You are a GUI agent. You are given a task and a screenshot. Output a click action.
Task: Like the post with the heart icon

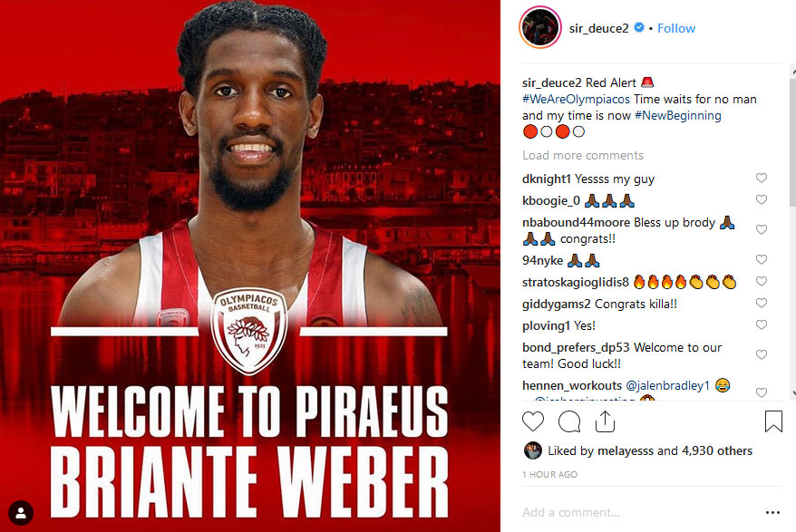(532, 421)
